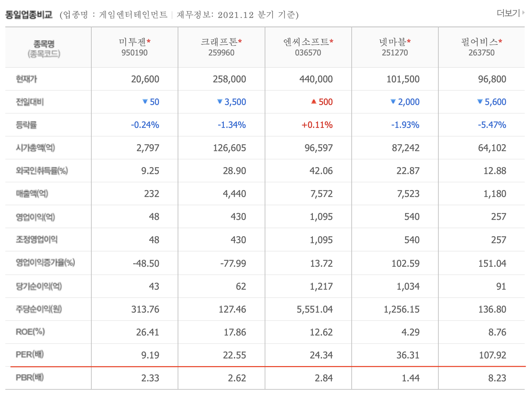The width and height of the screenshot is (532, 396).
Task: Click growth rate value 151.04
Action: click(492, 263)
